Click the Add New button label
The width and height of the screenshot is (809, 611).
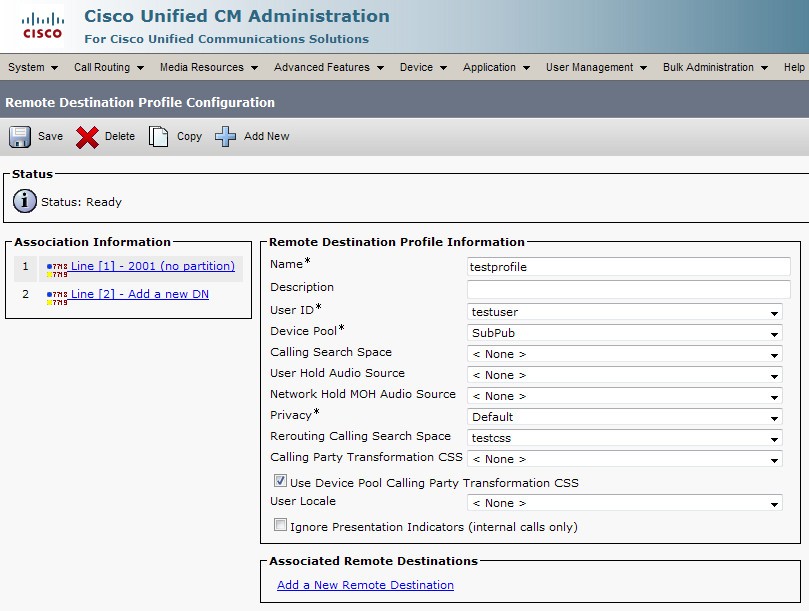267,136
